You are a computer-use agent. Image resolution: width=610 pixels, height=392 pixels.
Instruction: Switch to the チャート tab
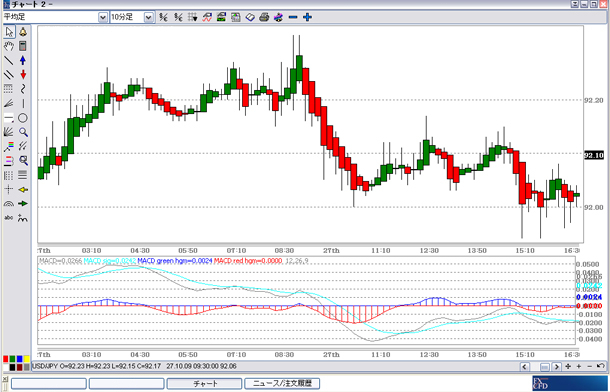(205, 383)
